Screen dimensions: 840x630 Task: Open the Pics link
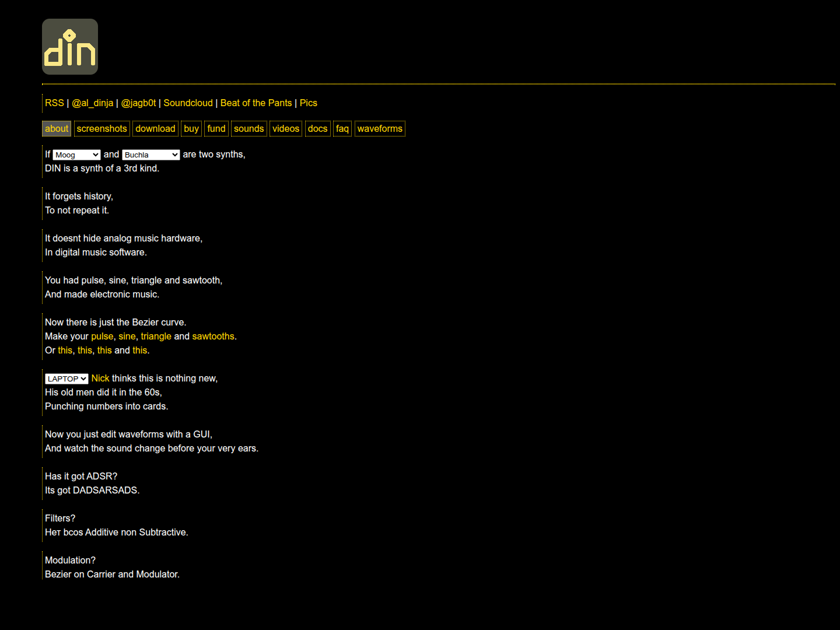(309, 103)
